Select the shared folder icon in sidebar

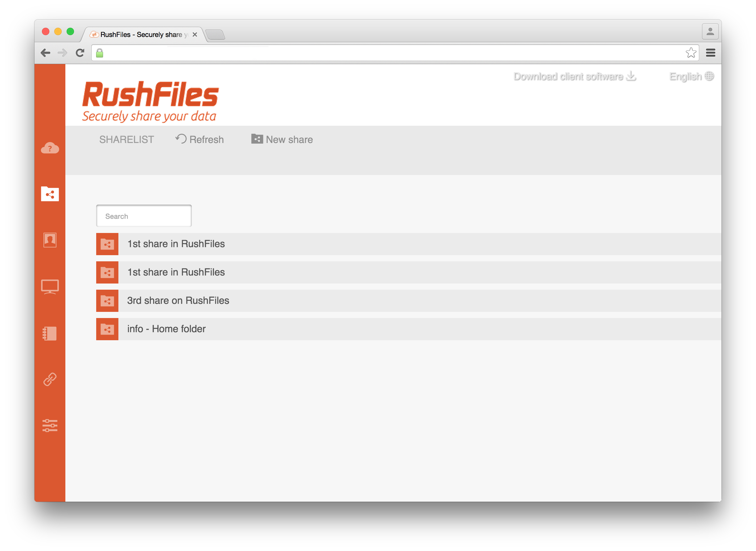[50, 194]
